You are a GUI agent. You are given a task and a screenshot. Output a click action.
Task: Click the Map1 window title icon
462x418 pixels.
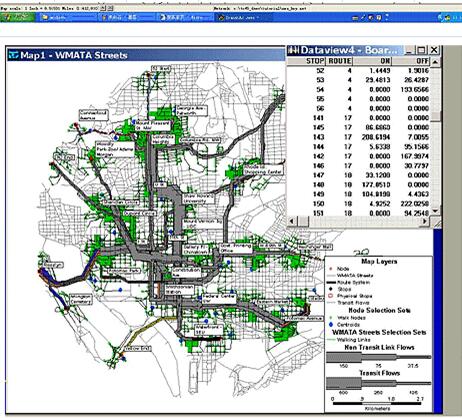click(x=14, y=55)
